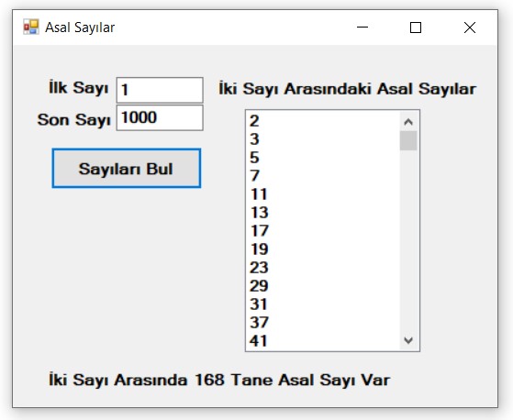The width and height of the screenshot is (513, 420).
Task: Click the Asal Sayılar app icon in title bar
Action: pyautogui.click(x=31, y=28)
